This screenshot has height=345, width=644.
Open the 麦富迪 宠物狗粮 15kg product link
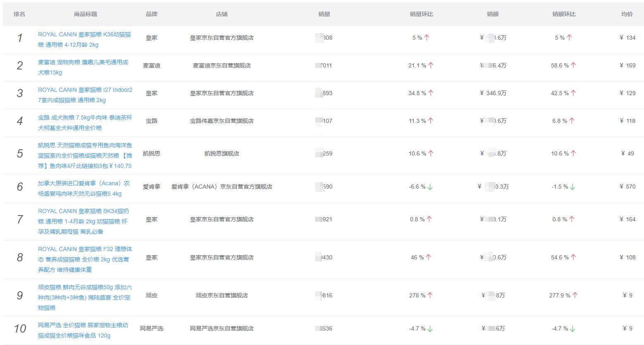click(x=83, y=67)
